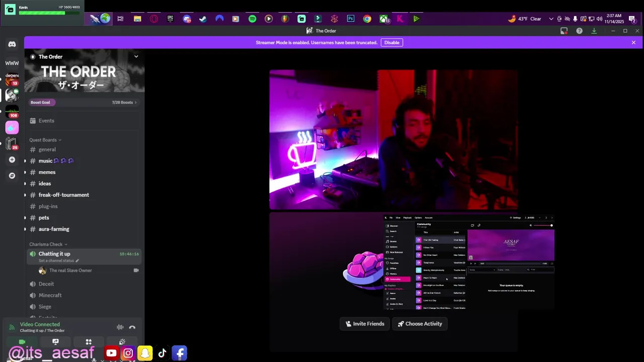
Task: Click Choose Activity button
Action: tap(420, 324)
